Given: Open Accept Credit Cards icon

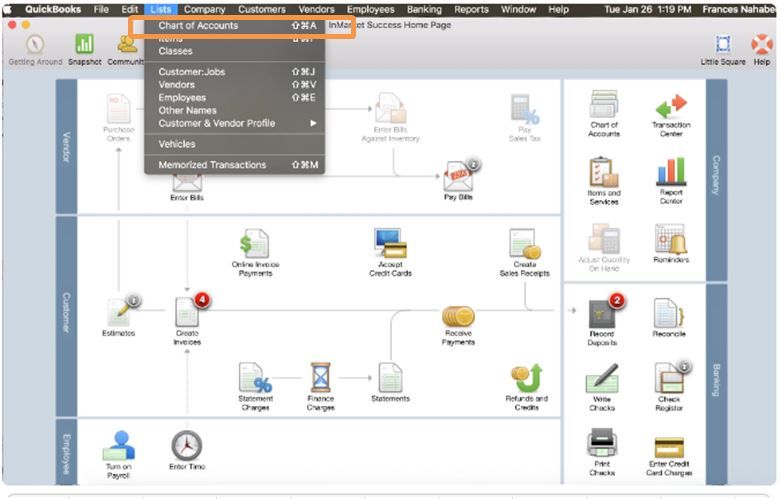Looking at the screenshot, I should (390, 244).
